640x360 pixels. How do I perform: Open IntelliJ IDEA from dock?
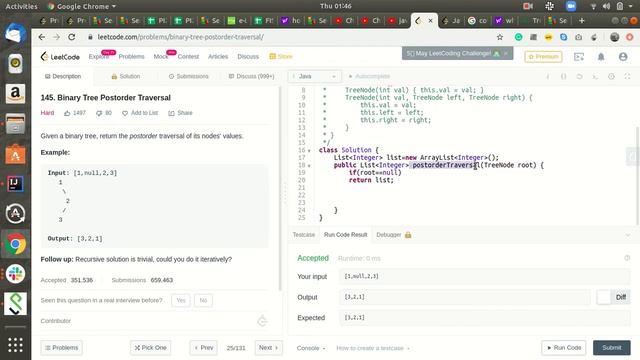click(x=15, y=184)
